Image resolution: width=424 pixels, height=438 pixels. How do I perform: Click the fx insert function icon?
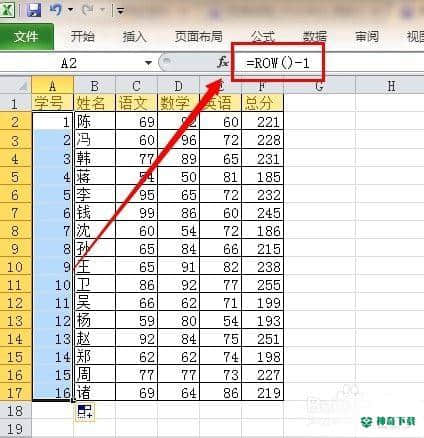point(223,62)
